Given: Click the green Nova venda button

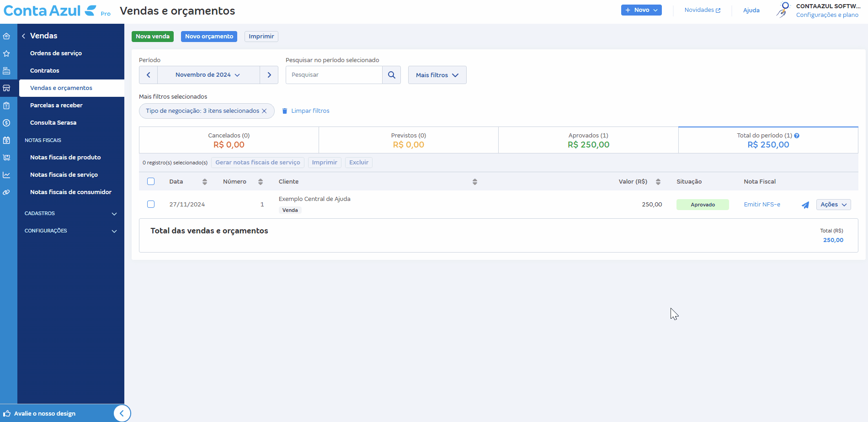Looking at the screenshot, I should point(153,37).
